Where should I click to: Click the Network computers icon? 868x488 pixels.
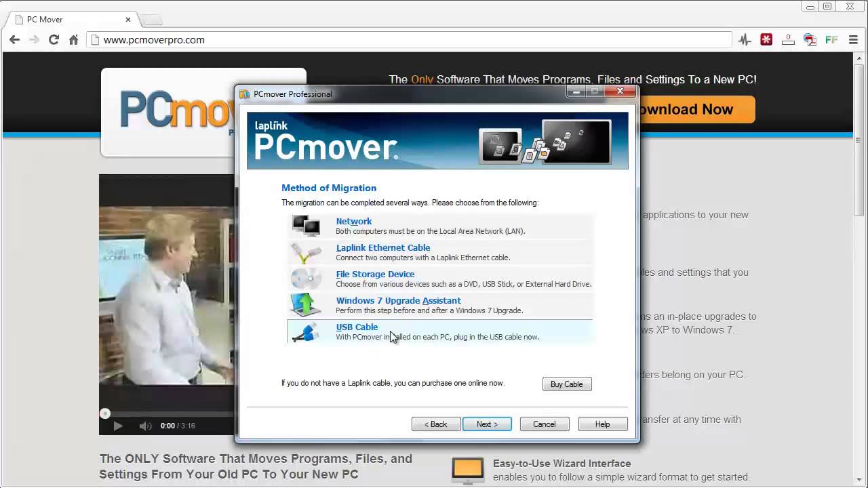(x=306, y=225)
